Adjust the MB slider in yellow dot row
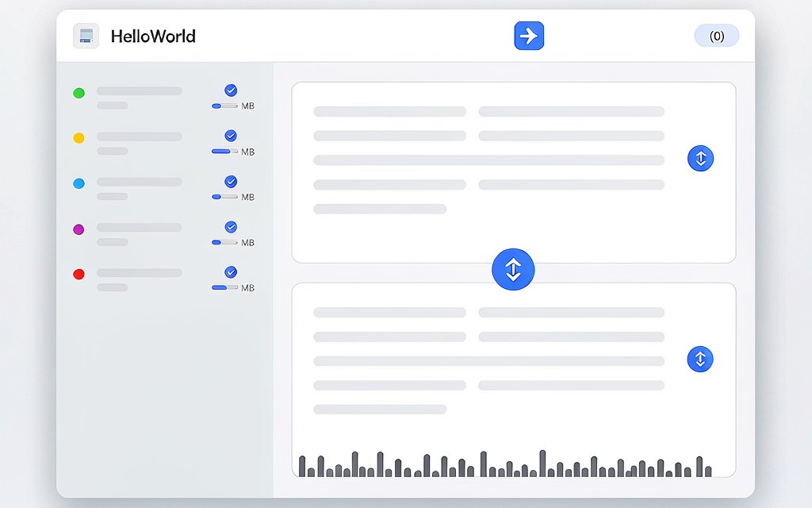 [224, 152]
